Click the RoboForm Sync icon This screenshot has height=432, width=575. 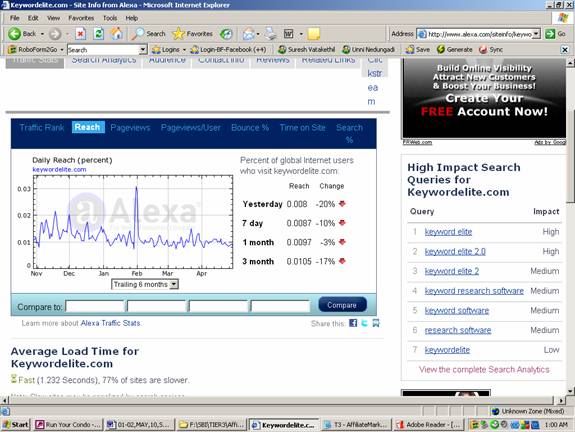[x=483, y=49]
